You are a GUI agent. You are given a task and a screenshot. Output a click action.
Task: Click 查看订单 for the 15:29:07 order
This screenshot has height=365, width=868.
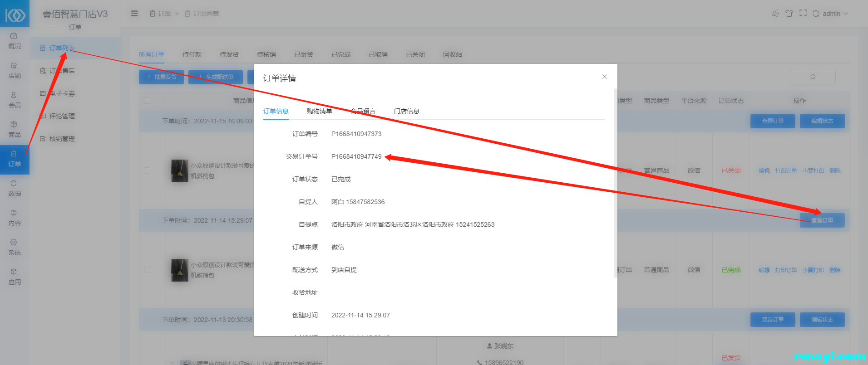coord(822,220)
